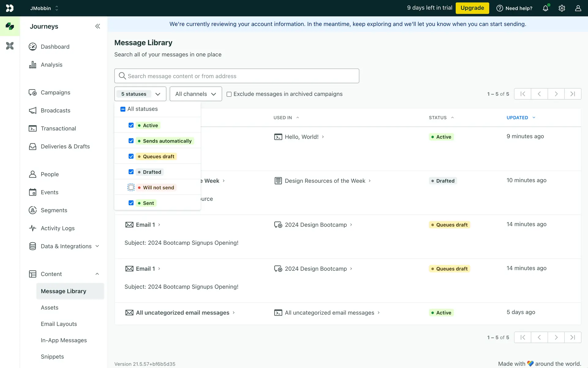Click the Dashboard gauge icon
Viewport: 588px width, 368px height.
point(32,47)
